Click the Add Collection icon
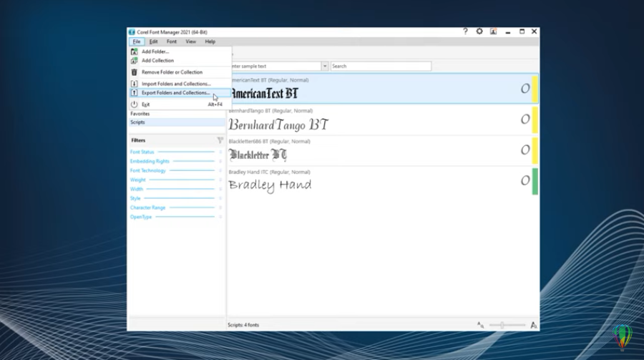644x360 pixels. click(x=134, y=60)
